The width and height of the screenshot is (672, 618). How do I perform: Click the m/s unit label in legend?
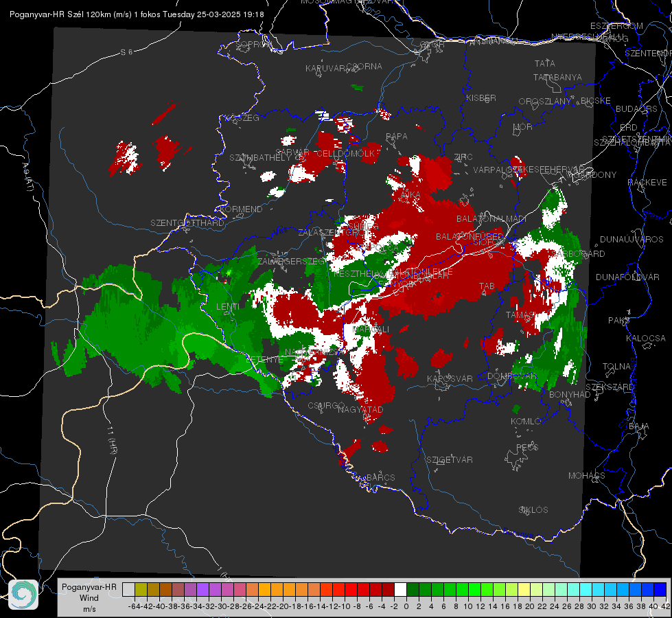click(x=89, y=608)
